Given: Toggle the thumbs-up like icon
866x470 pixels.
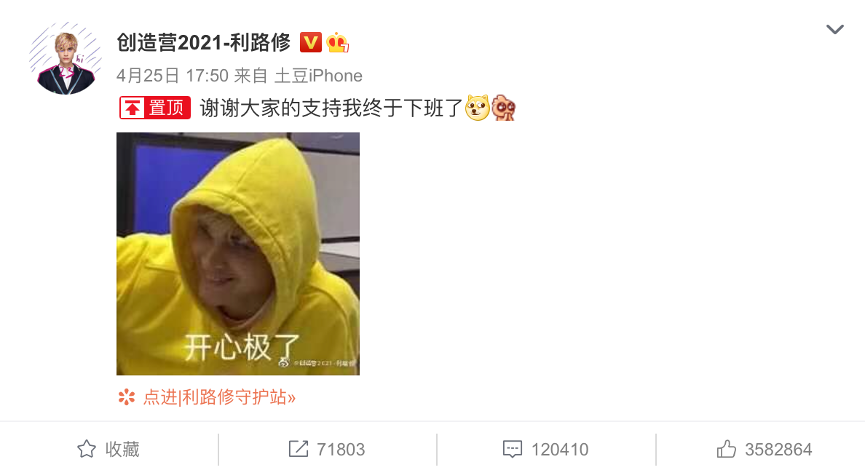Looking at the screenshot, I should click(726, 449).
